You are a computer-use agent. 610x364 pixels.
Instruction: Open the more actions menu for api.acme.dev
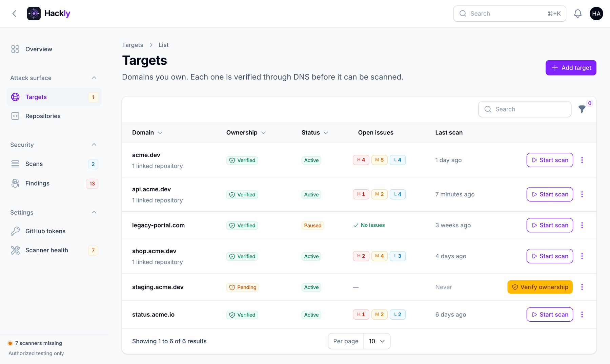[x=582, y=194]
